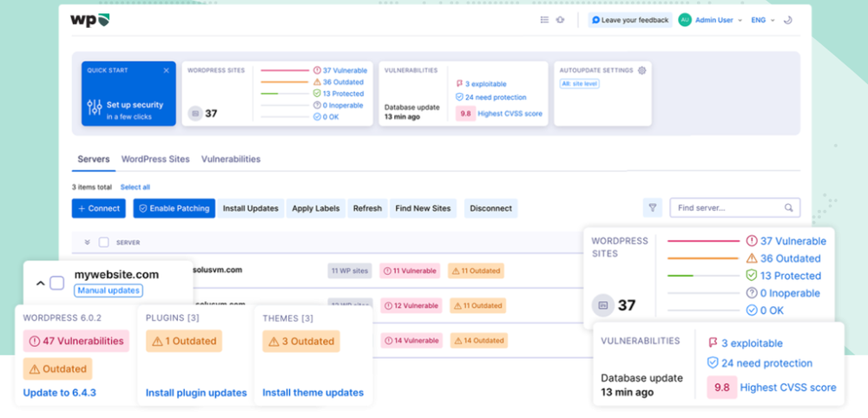Tick the SERVER header select-all checkbox

[x=103, y=242]
